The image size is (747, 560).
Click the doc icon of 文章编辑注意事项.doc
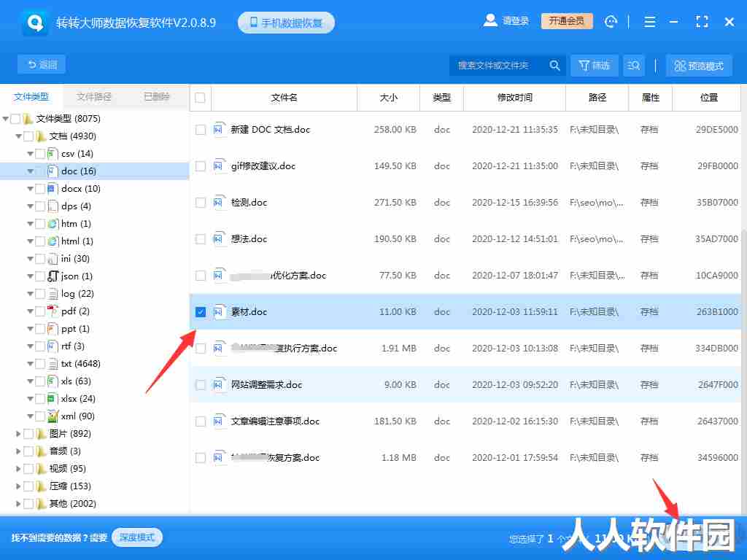(218, 421)
